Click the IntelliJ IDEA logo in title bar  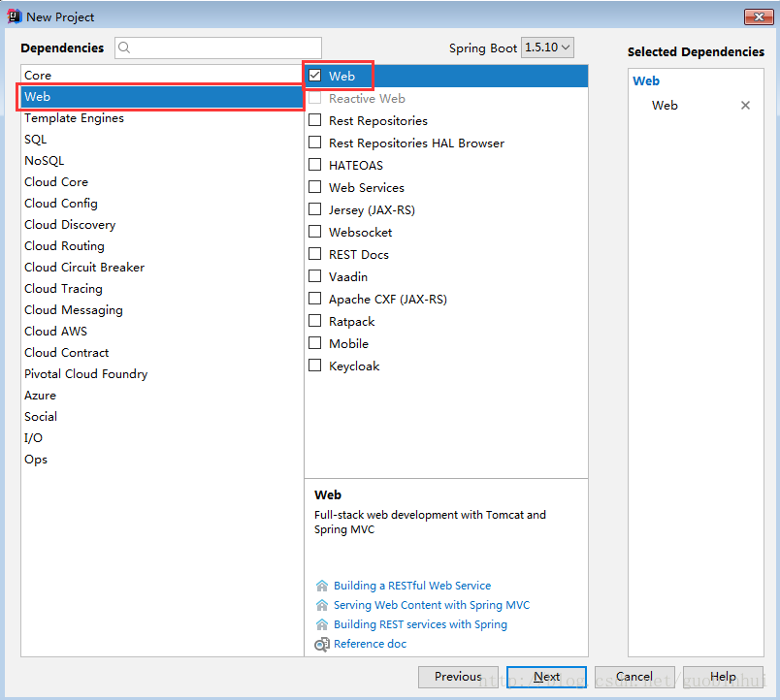(14, 16)
